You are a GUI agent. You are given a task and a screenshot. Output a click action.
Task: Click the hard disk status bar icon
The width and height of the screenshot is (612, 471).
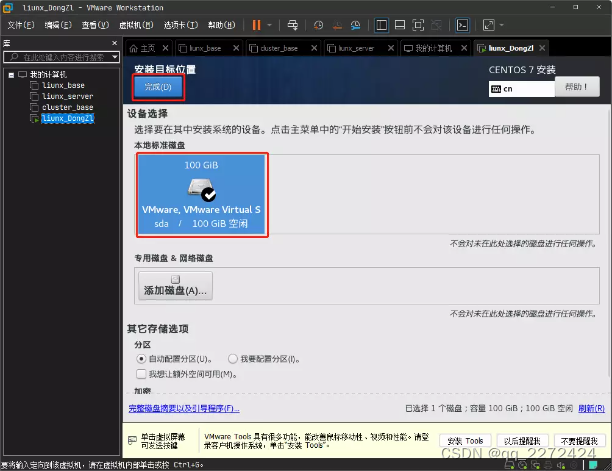pyautogui.click(x=509, y=465)
